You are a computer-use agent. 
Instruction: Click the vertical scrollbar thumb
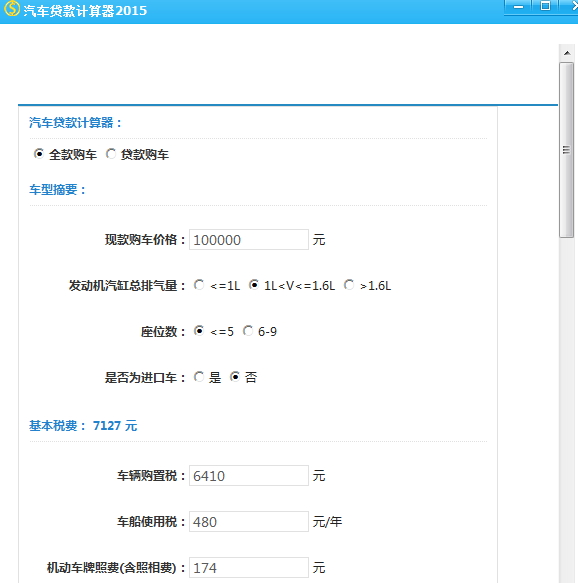pyautogui.click(x=566, y=150)
